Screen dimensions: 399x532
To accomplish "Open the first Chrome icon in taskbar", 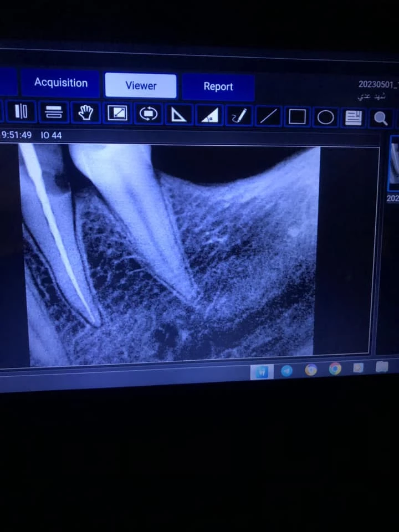I will (311, 370).
